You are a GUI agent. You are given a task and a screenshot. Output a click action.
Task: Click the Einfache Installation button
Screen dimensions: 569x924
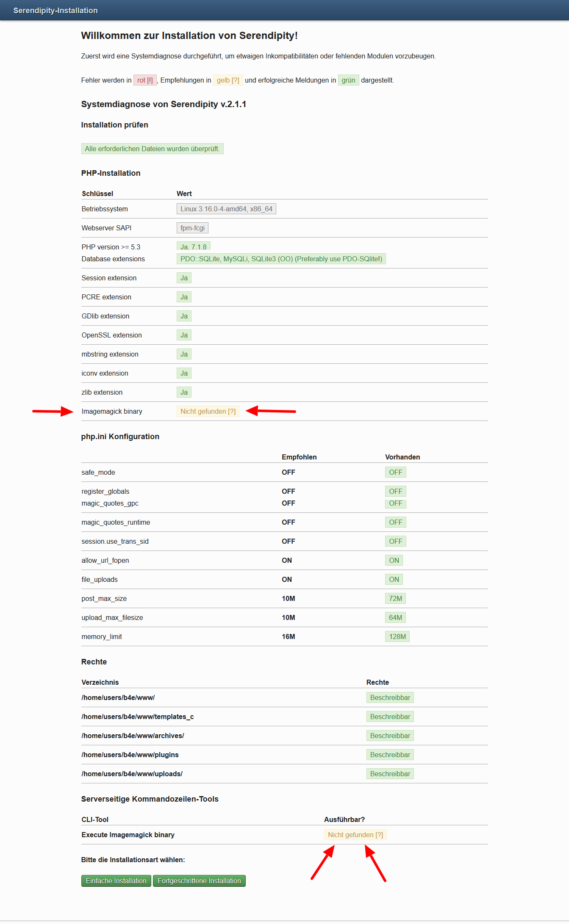(x=116, y=881)
